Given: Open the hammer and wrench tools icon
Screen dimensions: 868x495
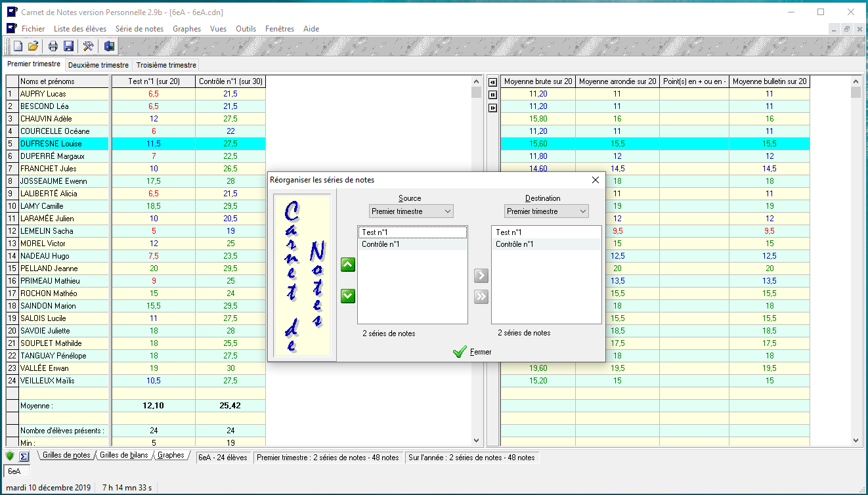Looking at the screenshot, I should [x=88, y=46].
